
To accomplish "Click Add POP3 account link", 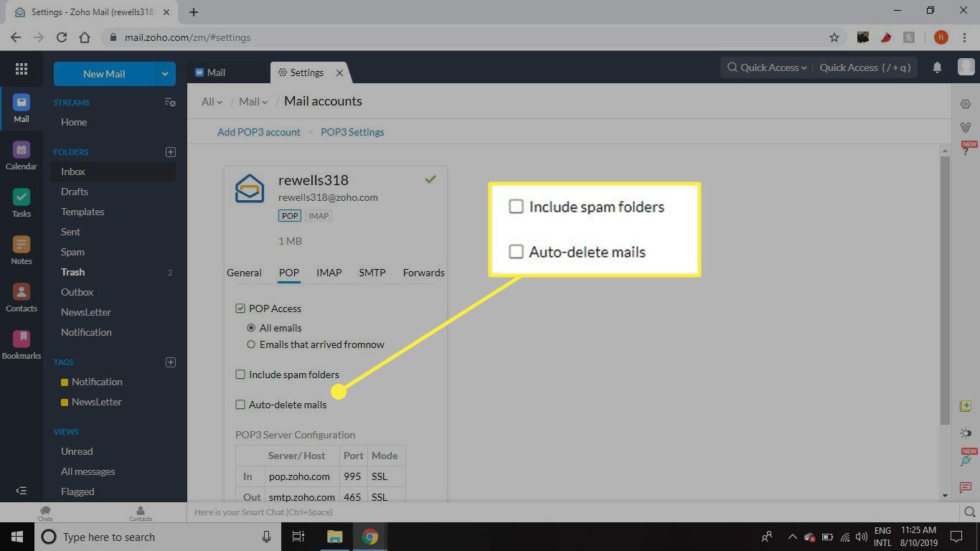I will pos(259,132).
